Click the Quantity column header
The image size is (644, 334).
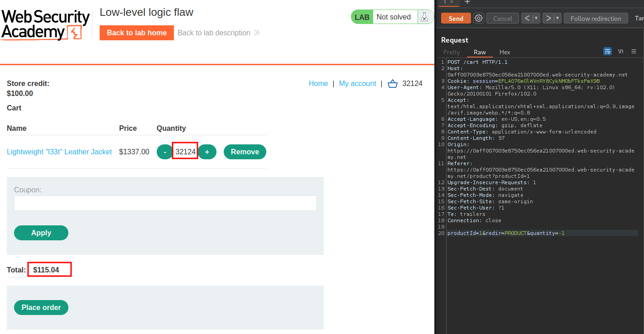point(171,128)
